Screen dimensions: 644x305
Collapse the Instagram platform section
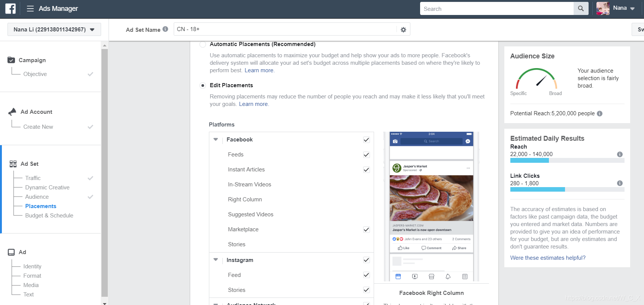tap(216, 259)
